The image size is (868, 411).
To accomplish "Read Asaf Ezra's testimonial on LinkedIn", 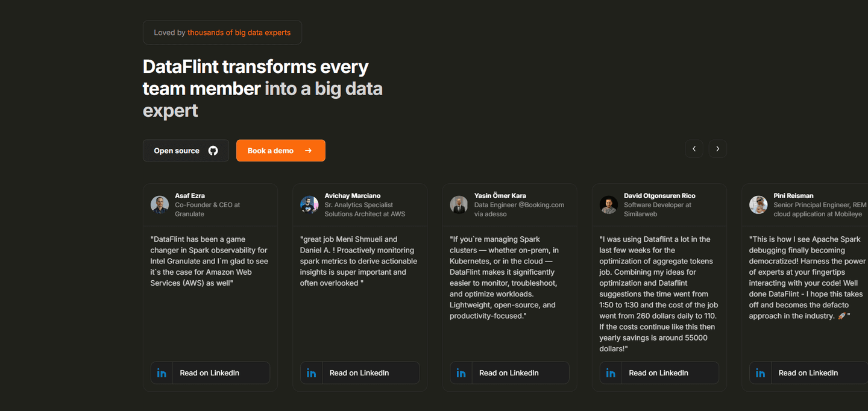I will (x=210, y=373).
